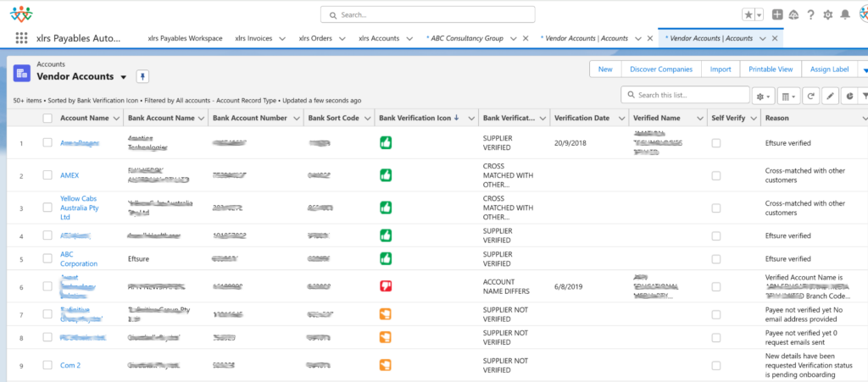Open the App Launcher grid icon
This screenshot has width=868, height=382.
(22, 38)
